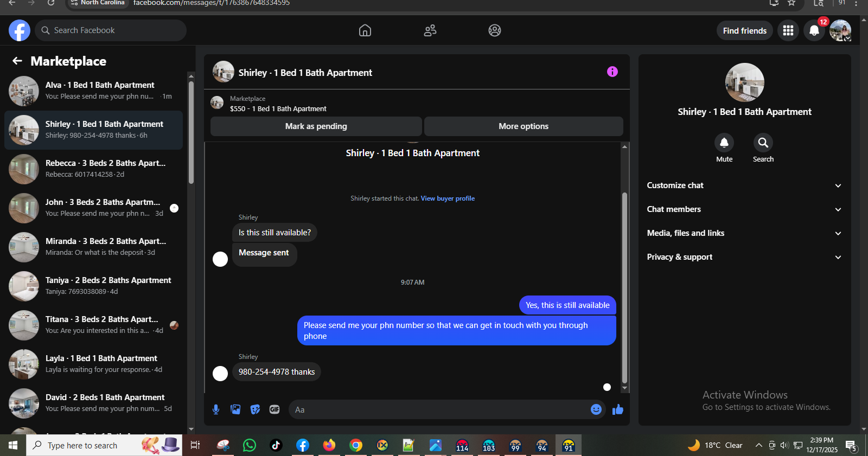This screenshot has height=456, width=868.
Task: Click the Search Facebook field
Action: coord(111,30)
